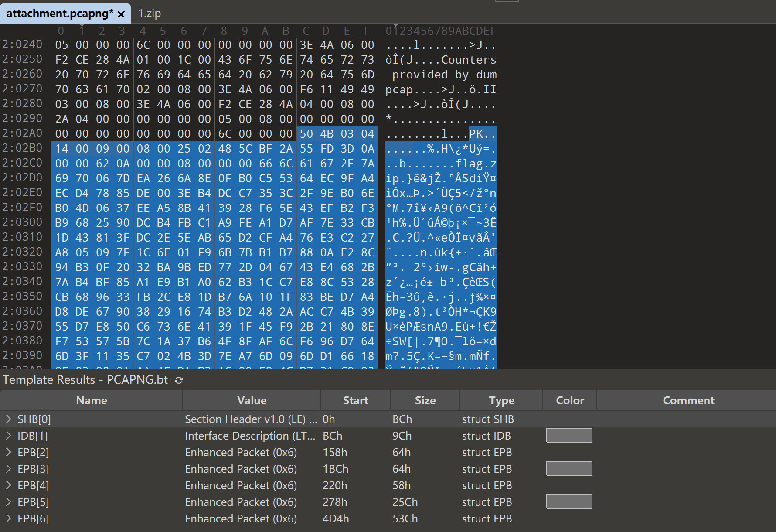Click hex byte 50 at PK signature

(x=306, y=134)
